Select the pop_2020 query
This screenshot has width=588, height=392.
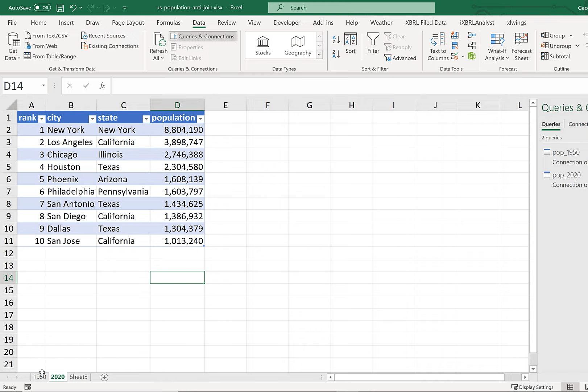point(566,175)
